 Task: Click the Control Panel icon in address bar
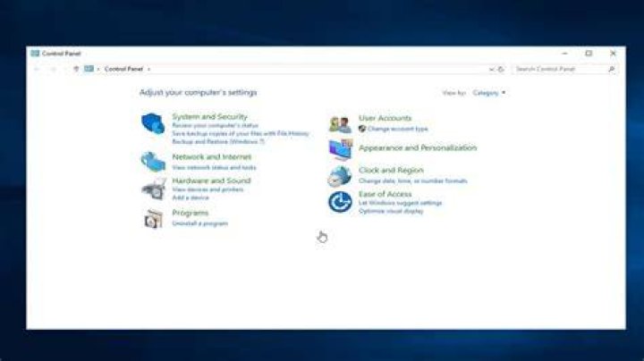pyautogui.click(x=89, y=69)
